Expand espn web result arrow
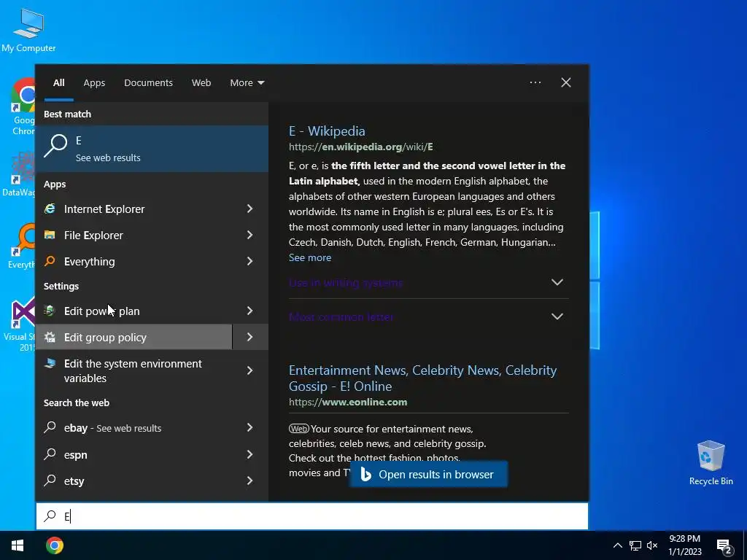 (x=249, y=454)
